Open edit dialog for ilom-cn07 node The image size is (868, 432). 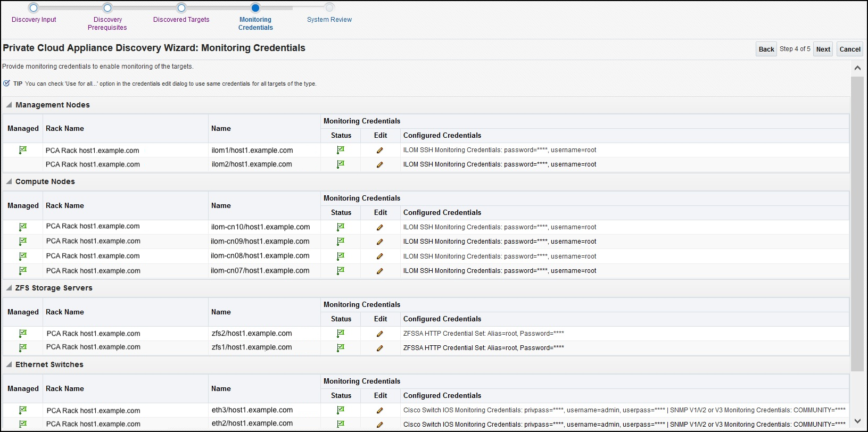pyautogui.click(x=380, y=271)
